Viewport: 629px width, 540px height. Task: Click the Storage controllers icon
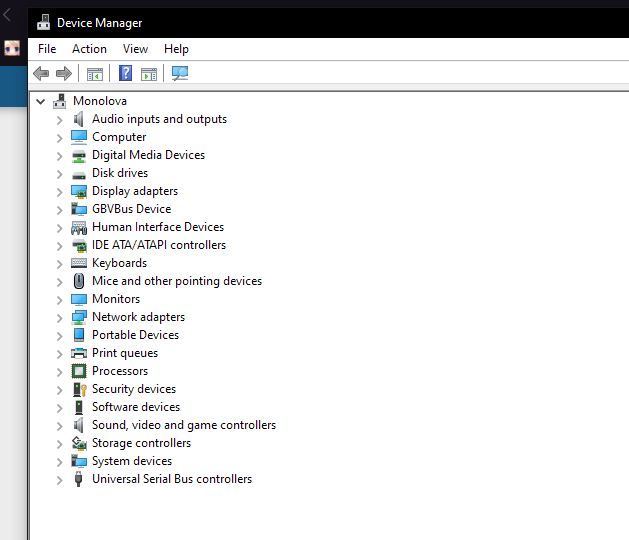(79, 443)
